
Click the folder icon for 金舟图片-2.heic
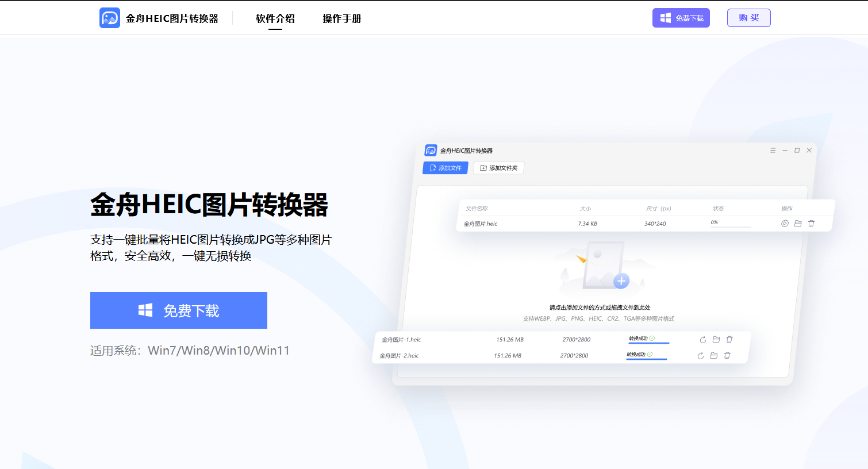714,356
